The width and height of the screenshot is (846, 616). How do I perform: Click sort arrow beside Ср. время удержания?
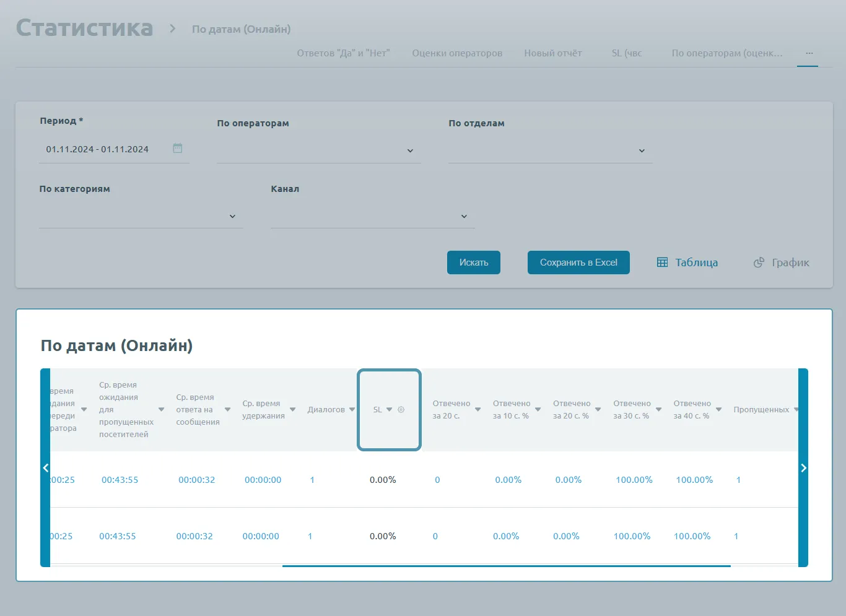coord(293,410)
